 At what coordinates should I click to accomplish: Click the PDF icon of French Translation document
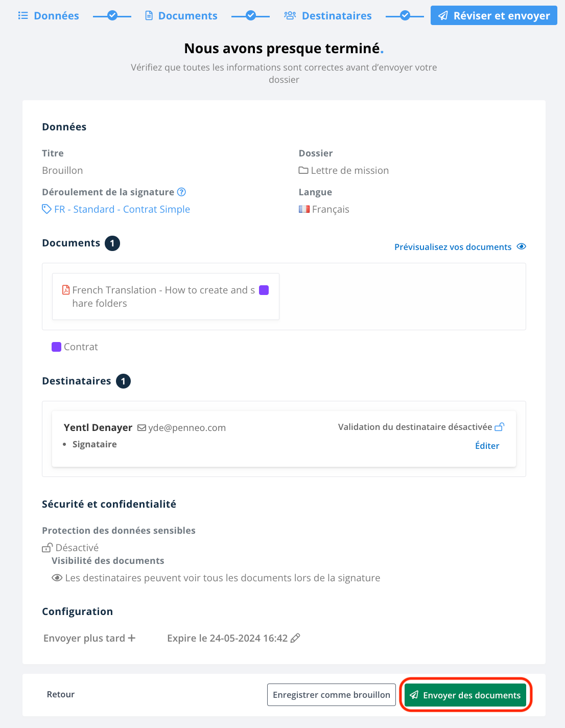pyautogui.click(x=66, y=290)
